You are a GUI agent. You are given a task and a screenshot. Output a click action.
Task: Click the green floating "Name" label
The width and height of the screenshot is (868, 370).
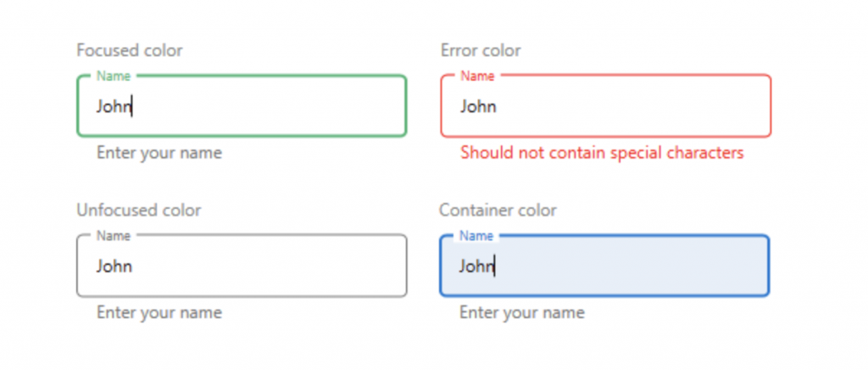coord(114,76)
